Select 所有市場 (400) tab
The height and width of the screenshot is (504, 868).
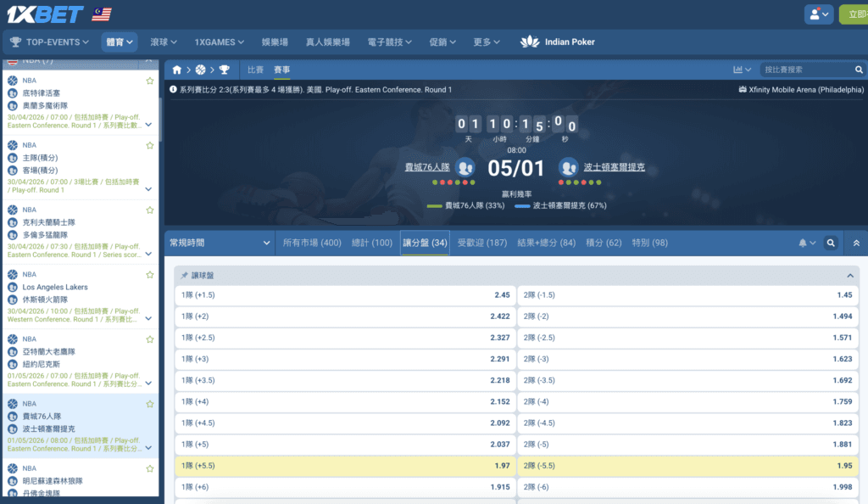click(x=312, y=243)
